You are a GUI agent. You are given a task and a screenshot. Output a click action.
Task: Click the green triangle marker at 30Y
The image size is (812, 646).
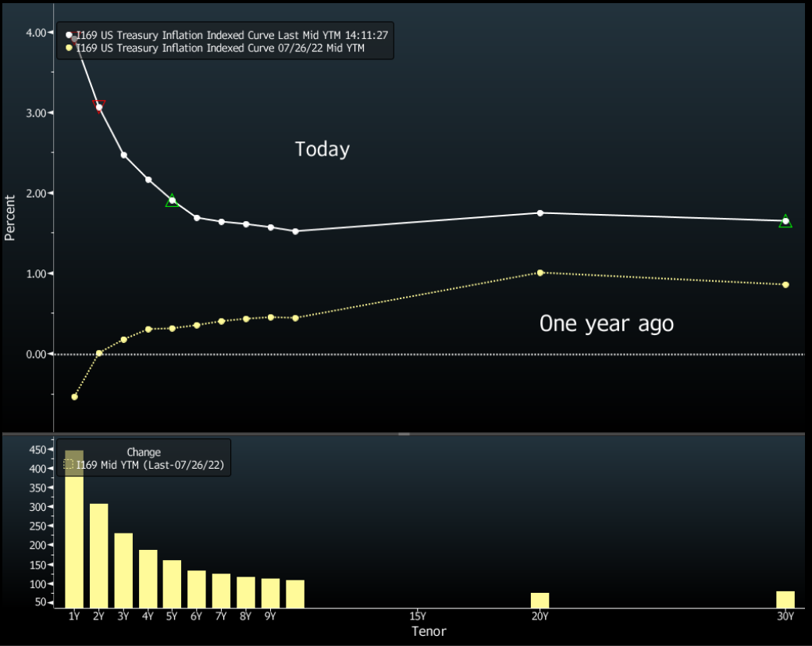coord(785,222)
